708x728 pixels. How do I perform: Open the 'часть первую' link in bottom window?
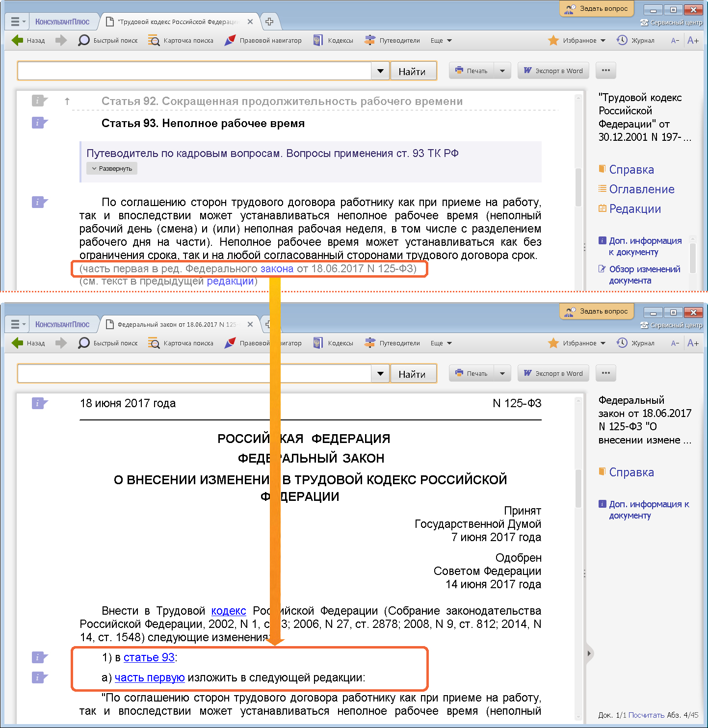coord(150,677)
